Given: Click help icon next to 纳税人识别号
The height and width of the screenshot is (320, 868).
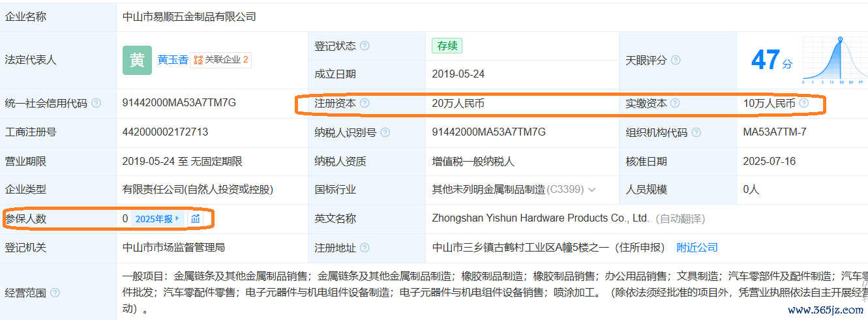Looking at the screenshot, I should pyautogui.click(x=385, y=132).
